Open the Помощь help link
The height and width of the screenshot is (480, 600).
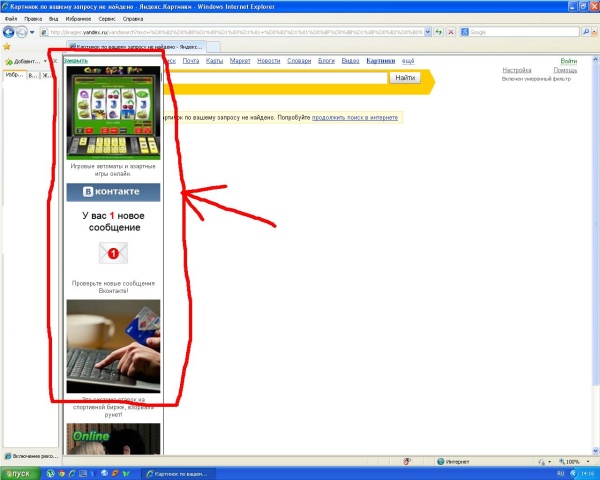click(x=565, y=70)
